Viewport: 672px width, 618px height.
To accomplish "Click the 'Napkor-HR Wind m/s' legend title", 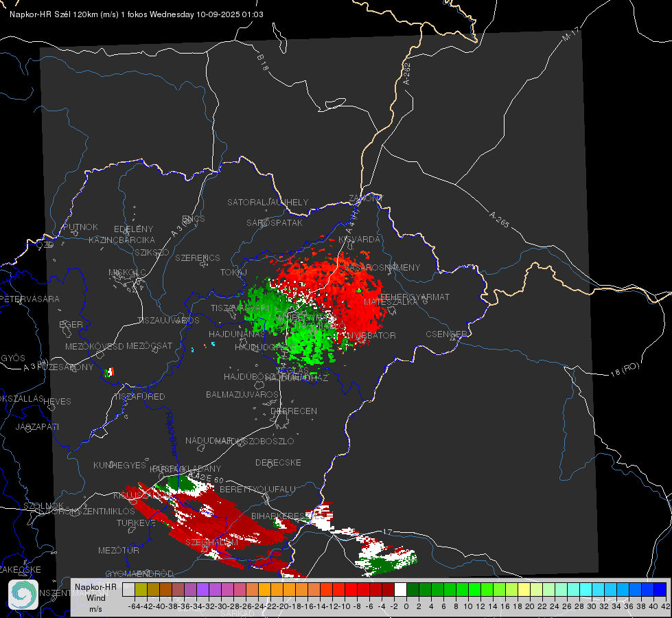I will 95,597.
